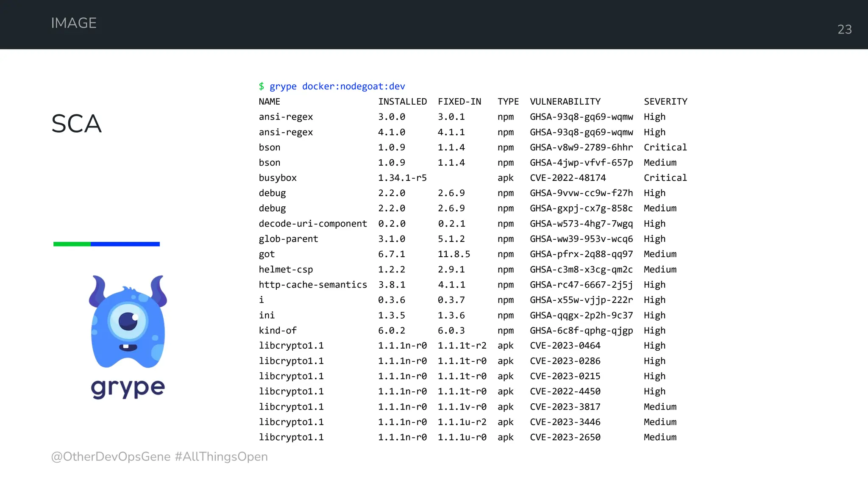Select vulnerability GHSA-9vvw-cc9w-f27h

[x=581, y=193]
